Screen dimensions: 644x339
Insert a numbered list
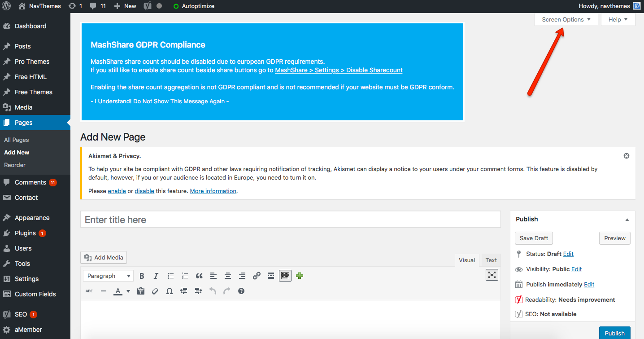click(185, 276)
